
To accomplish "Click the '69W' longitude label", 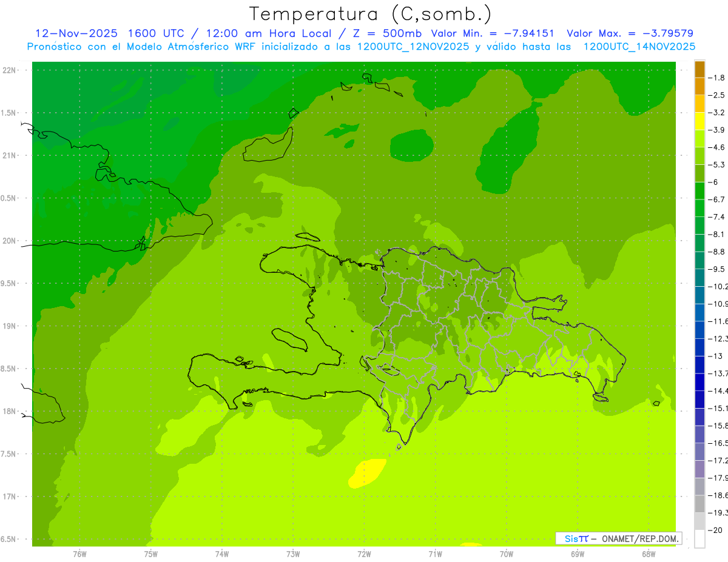I will pos(578,554).
